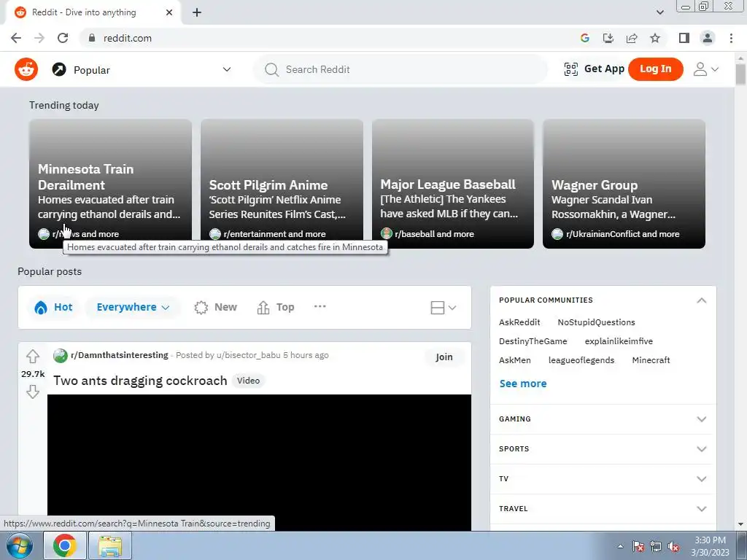Expand the Gaming category
This screenshot has width=747, height=560.
click(x=603, y=419)
